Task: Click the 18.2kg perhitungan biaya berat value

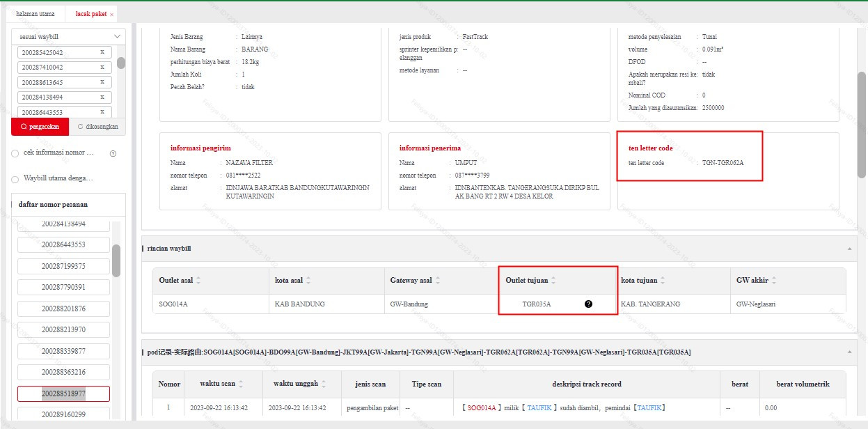Action: click(x=251, y=61)
